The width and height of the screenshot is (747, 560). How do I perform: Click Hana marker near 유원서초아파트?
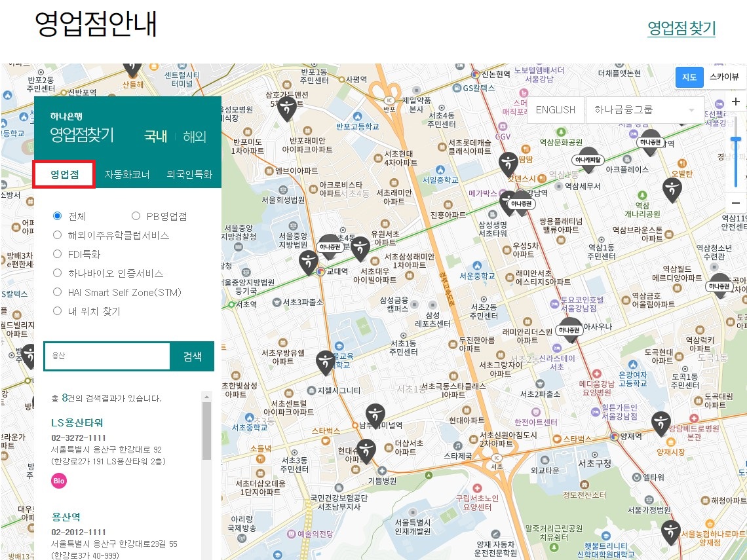point(360,249)
